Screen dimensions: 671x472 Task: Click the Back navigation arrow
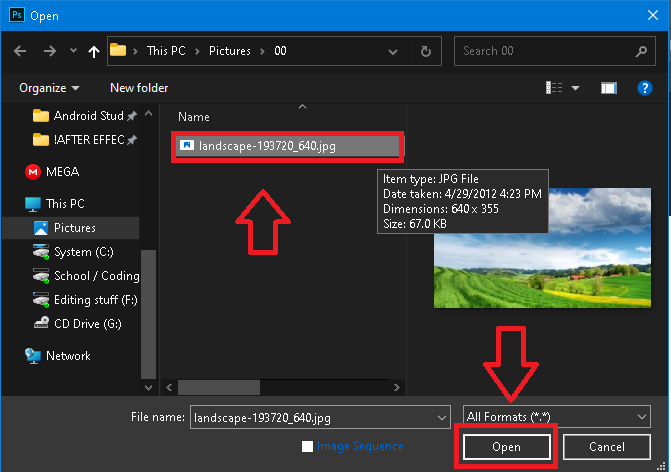click(x=20, y=51)
